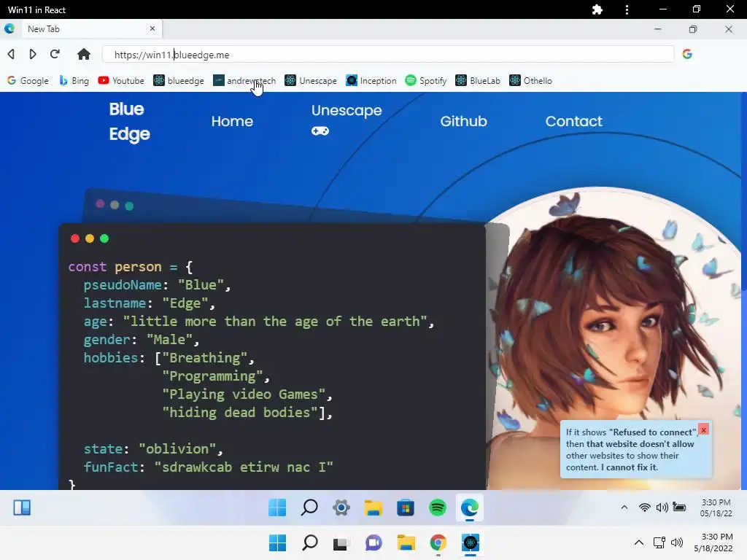
Task: Open File Explorer on outer taskbar
Action: [406, 542]
